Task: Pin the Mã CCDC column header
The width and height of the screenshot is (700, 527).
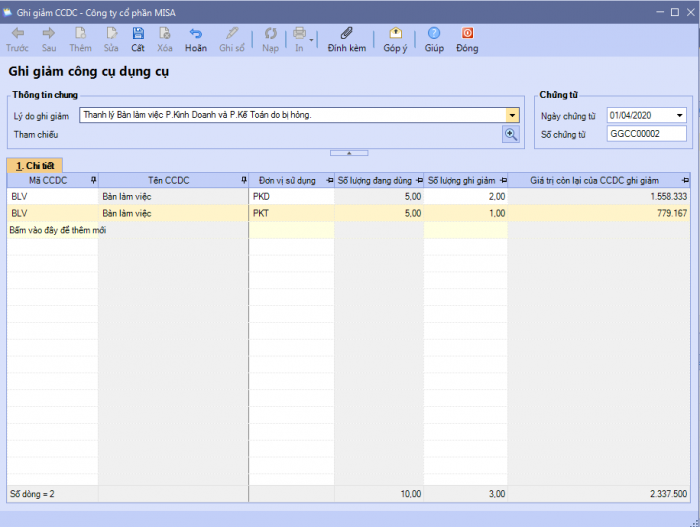Action: click(x=93, y=181)
